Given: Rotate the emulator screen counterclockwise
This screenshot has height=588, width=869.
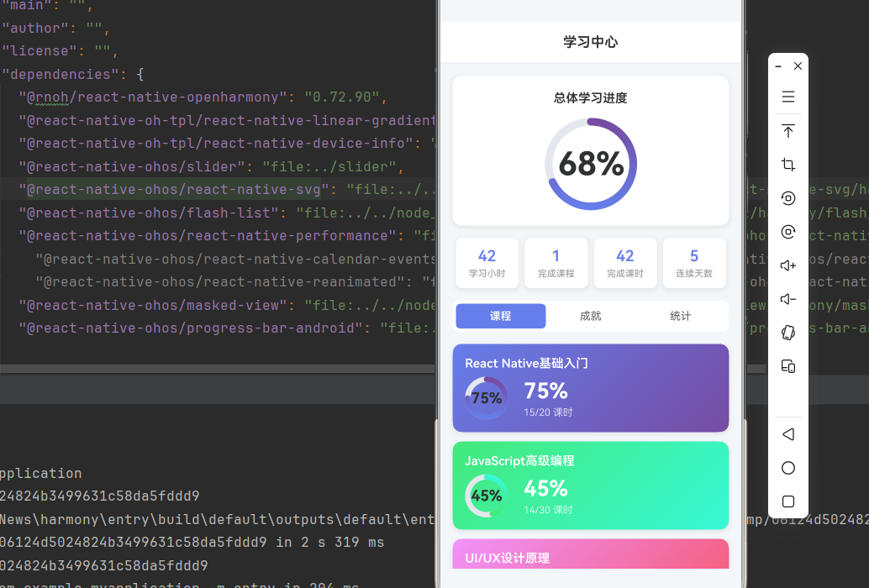Looking at the screenshot, I should [788, 198].
